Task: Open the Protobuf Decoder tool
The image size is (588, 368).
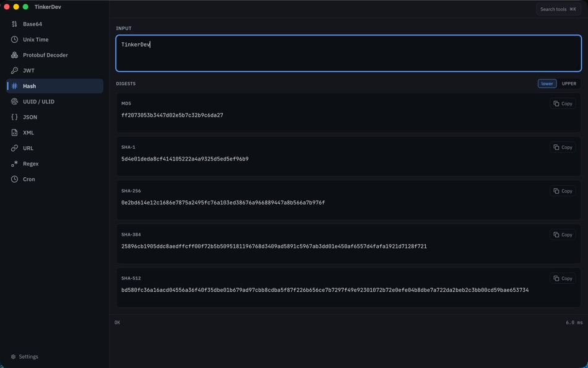Action: [x=54, y=55]
